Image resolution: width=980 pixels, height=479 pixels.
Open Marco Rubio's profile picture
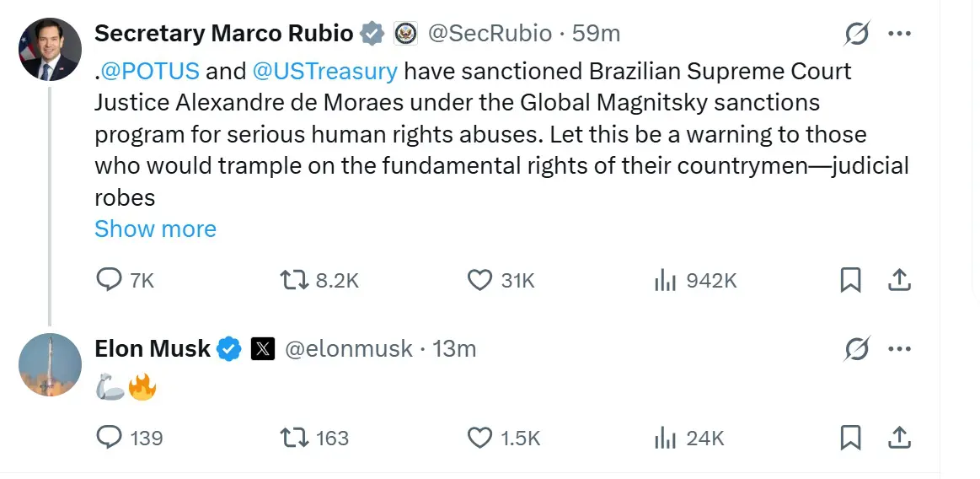(50, 49)
